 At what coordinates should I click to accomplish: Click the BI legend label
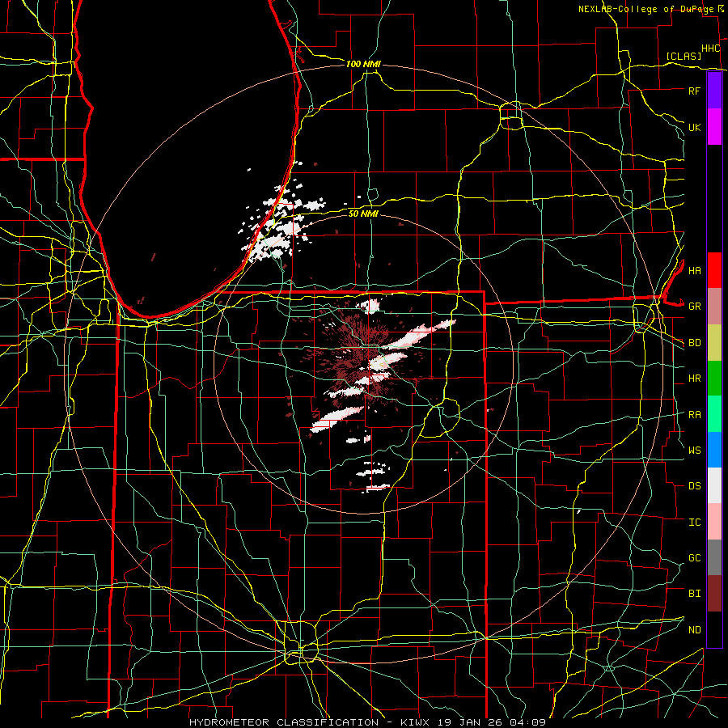[x=694, y=594]
